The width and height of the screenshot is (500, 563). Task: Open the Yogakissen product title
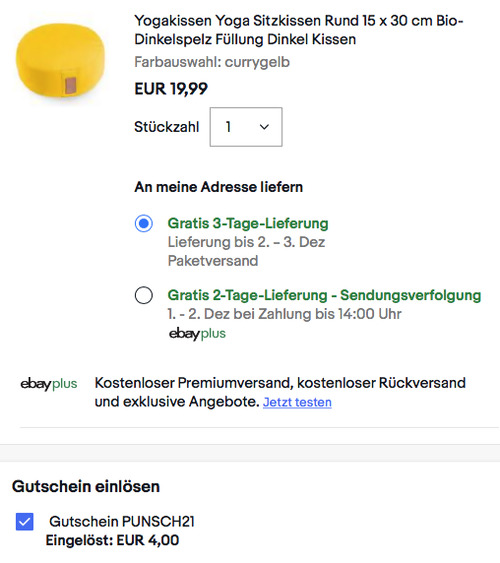tap(299, 30)
